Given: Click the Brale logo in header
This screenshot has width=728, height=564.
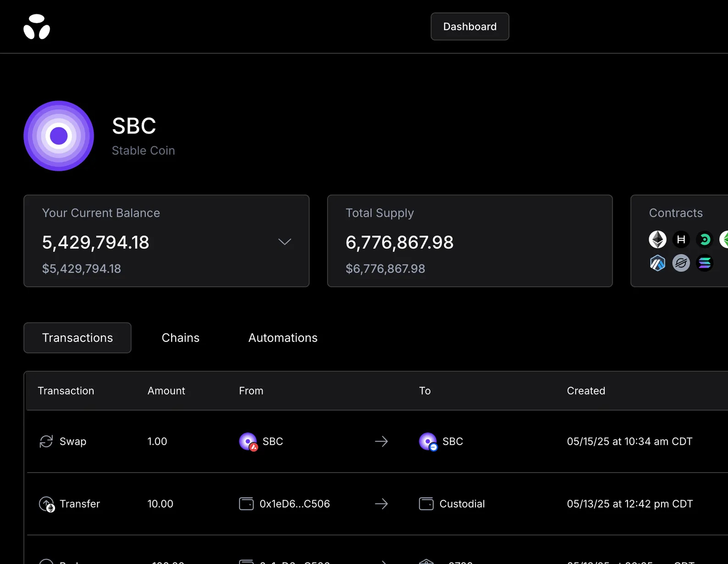Looking at the screenshot, I should 37,27.
